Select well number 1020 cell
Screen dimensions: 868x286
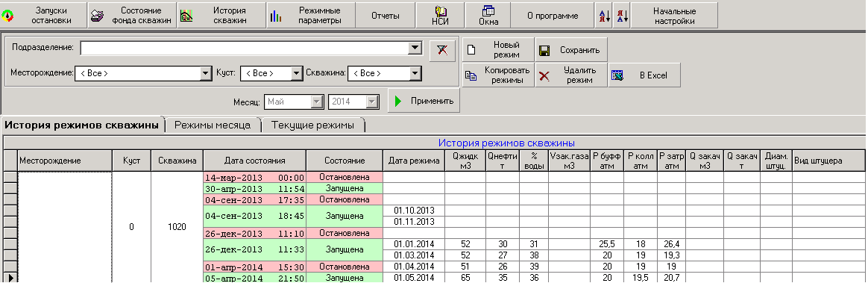tap(177, 227)
